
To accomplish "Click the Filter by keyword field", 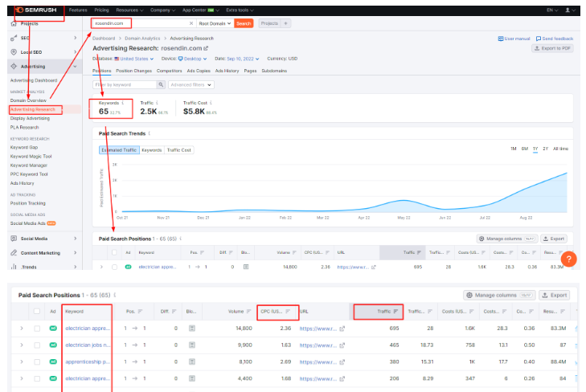I will click(125, 85).
